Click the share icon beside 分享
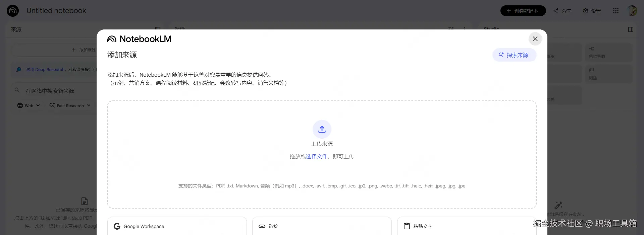This screenshot has height=235, width=644. pos(556,11)
